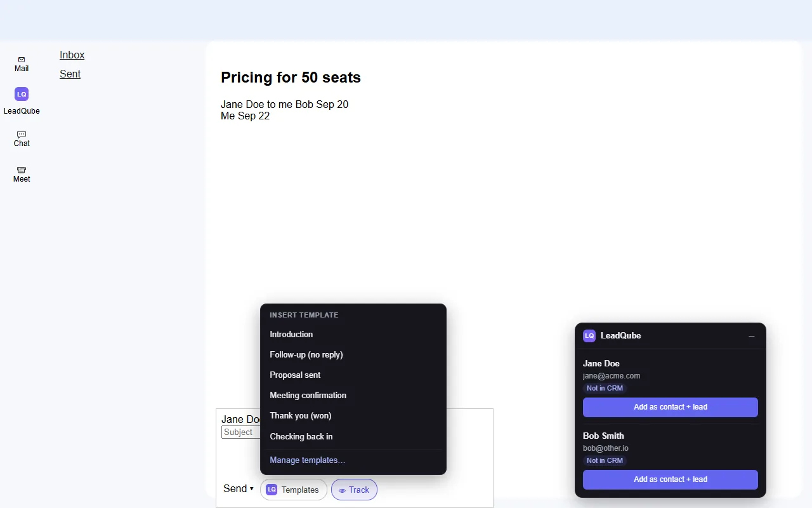
Task: Add Jane Doe as contact + lead
Action: pos(671,407)
